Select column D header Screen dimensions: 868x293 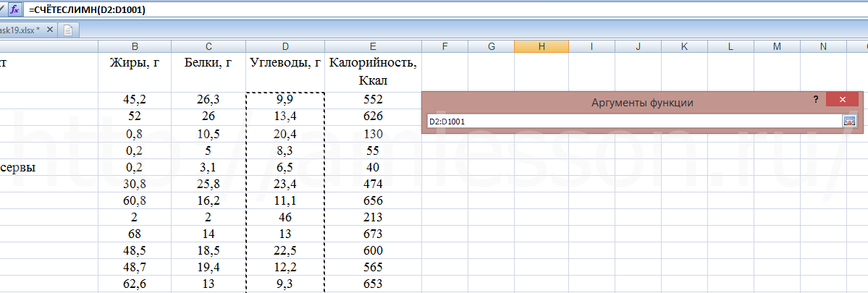click(x=285, y=47)
